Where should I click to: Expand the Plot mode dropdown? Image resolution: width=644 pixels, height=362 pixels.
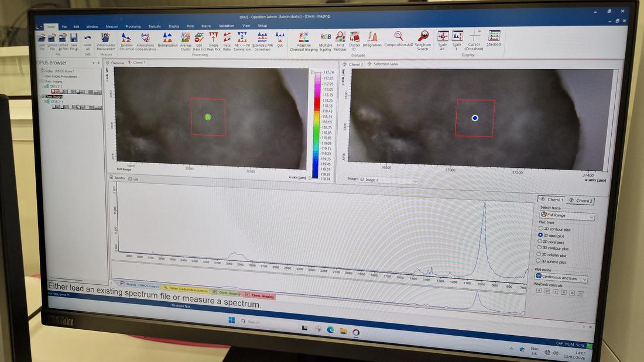coord(561,278)
